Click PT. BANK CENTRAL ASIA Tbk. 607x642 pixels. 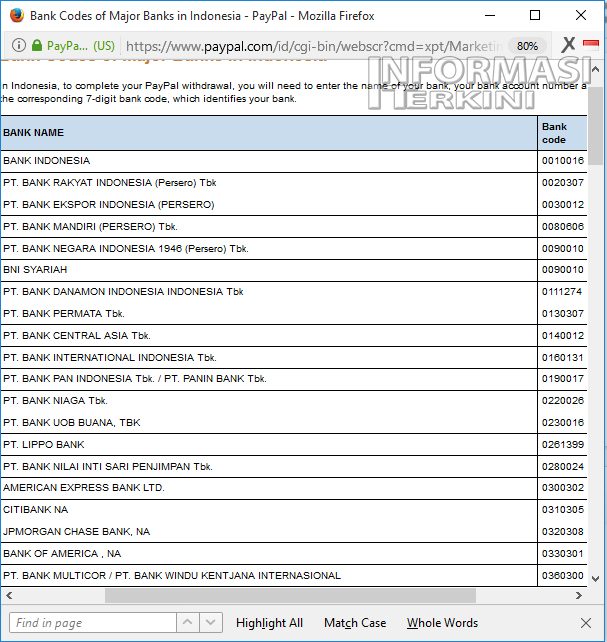pyautogui.click(x=77, y=336)
